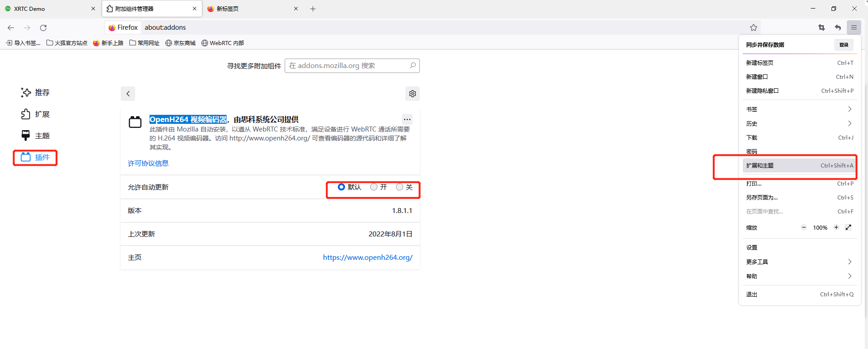This screenshot has width=868, height=349.
Task: Zoom in with the plus button
Action: tap(836, 227)
